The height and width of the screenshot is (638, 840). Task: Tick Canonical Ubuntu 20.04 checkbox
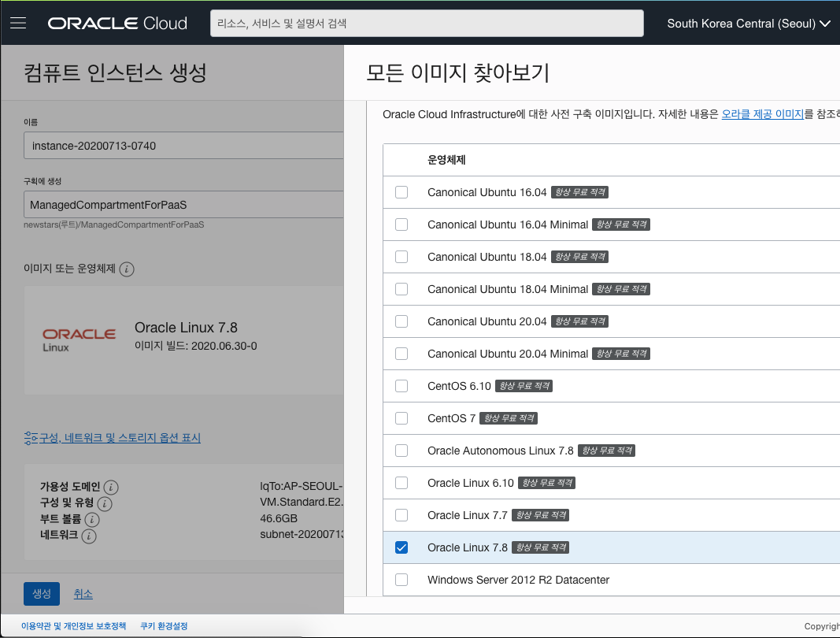401,321
